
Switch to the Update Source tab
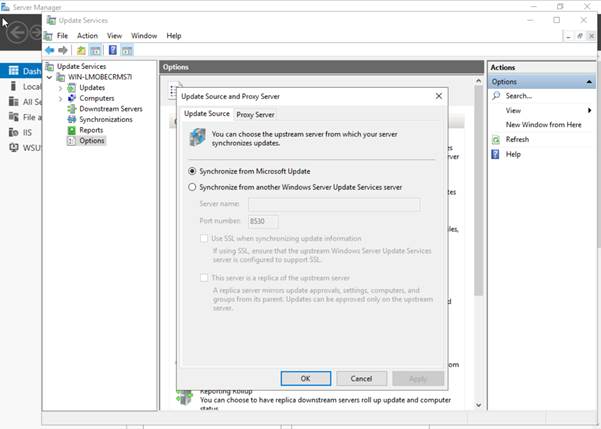point(207,113)
